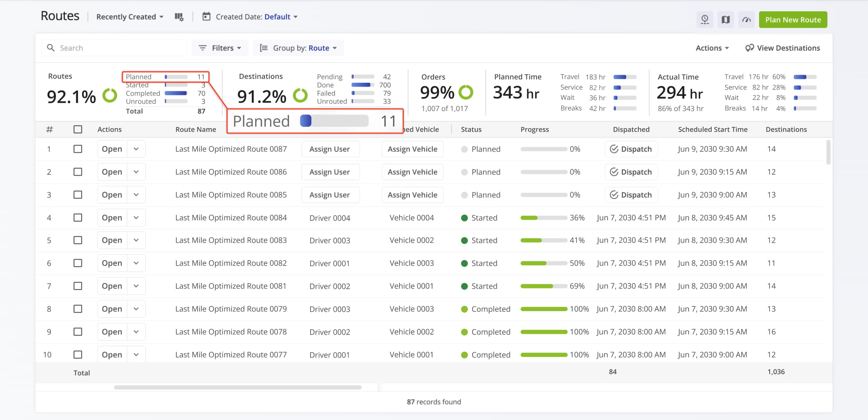The height and width of the screenshot is (420, 868).
Task: Select the checkbox for Route 0079 row
Action: click(78, 309)
